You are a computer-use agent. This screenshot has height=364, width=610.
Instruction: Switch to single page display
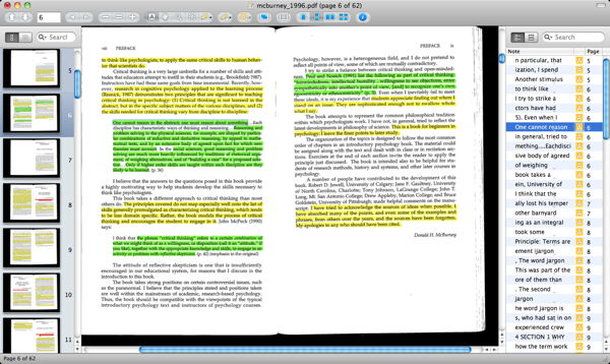[303, 17]
